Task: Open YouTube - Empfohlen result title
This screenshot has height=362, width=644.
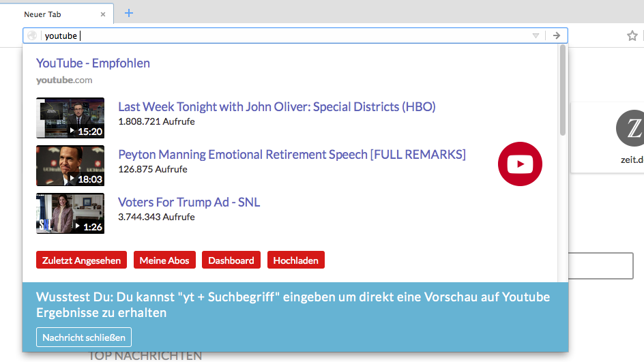Action: [x=93, y=63]
